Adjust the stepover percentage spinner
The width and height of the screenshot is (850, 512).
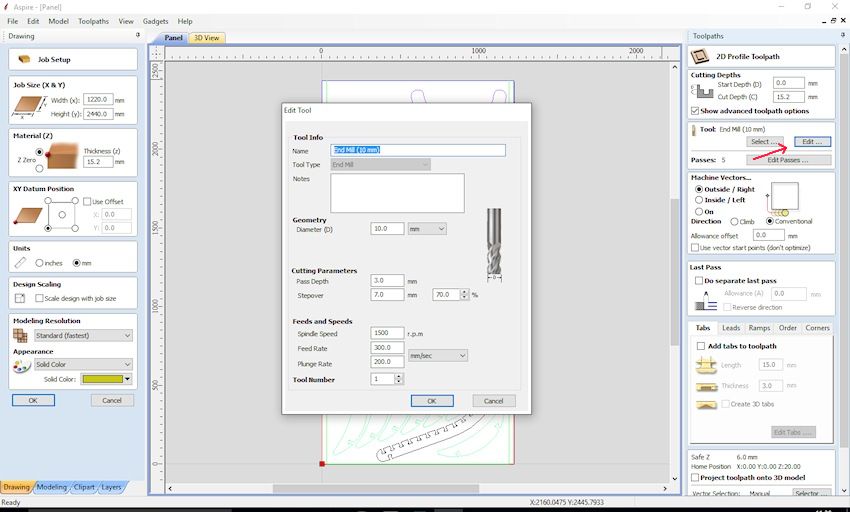pos(464,295)
